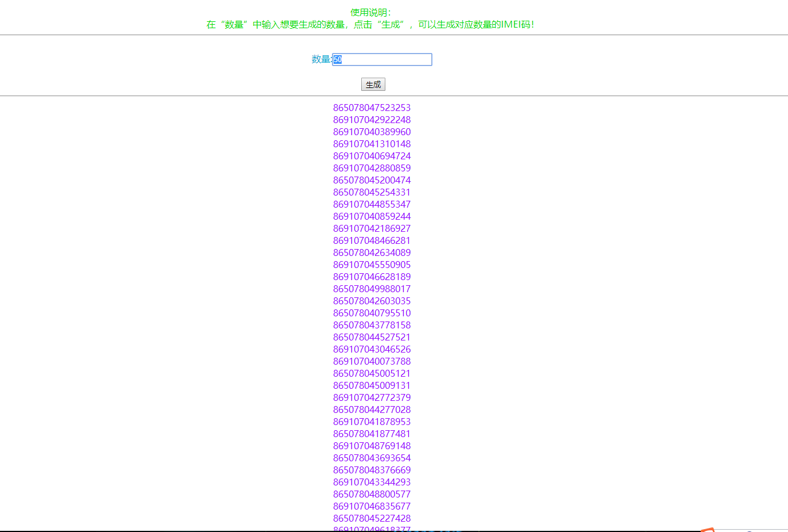Select IMEI code 869107043046526
The width and height of the screenshot is (788, 532).
point(372,349)
